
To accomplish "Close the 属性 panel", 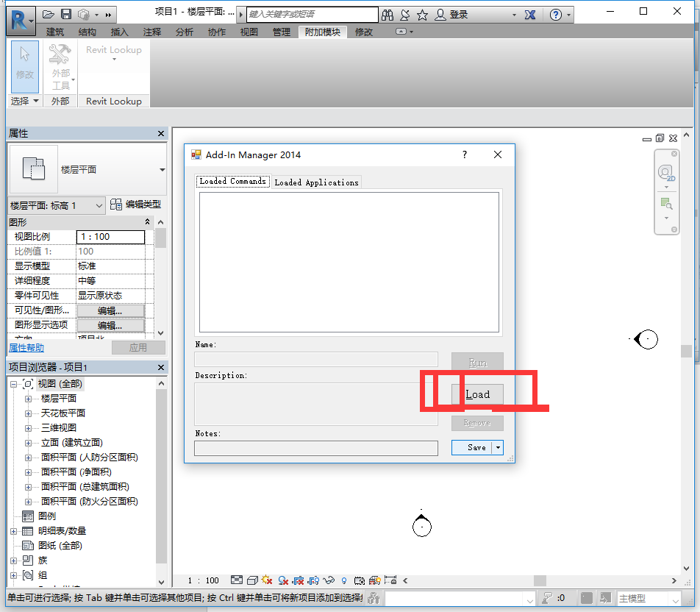I will tap(161, 134).
